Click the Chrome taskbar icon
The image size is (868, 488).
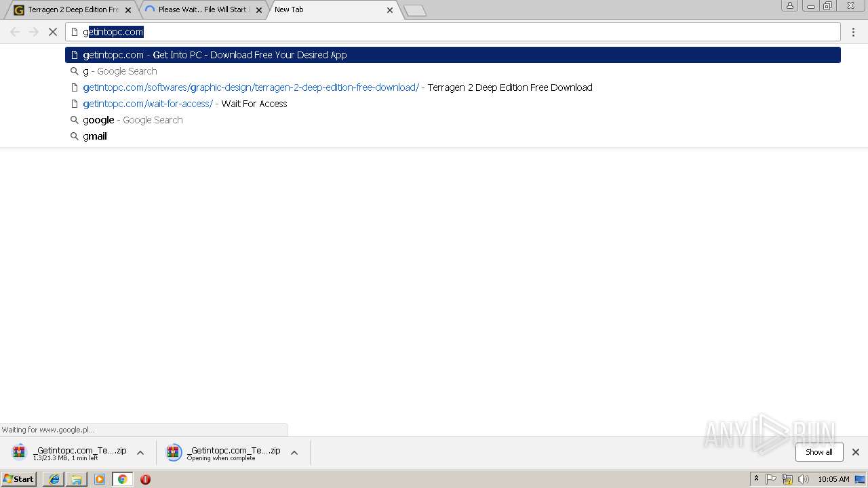pyautogui.click(x=122, y=479)
